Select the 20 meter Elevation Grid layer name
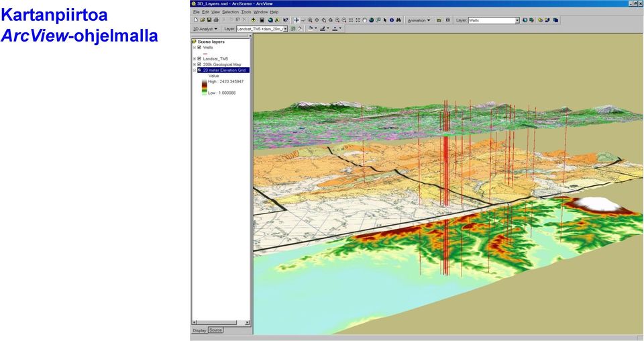Image resolution: width=644 pixels, height=341 pixels. point(224,70)
